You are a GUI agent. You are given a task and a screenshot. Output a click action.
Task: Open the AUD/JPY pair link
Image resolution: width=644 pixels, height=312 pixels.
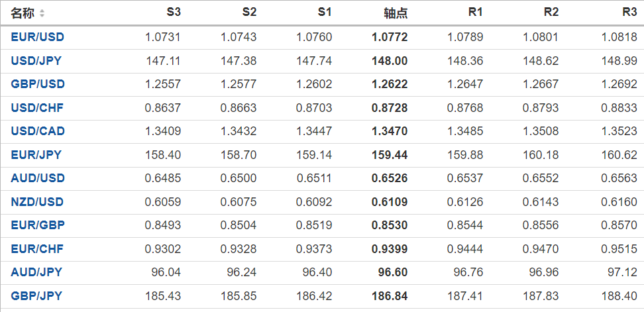click(x=36, y=272)
